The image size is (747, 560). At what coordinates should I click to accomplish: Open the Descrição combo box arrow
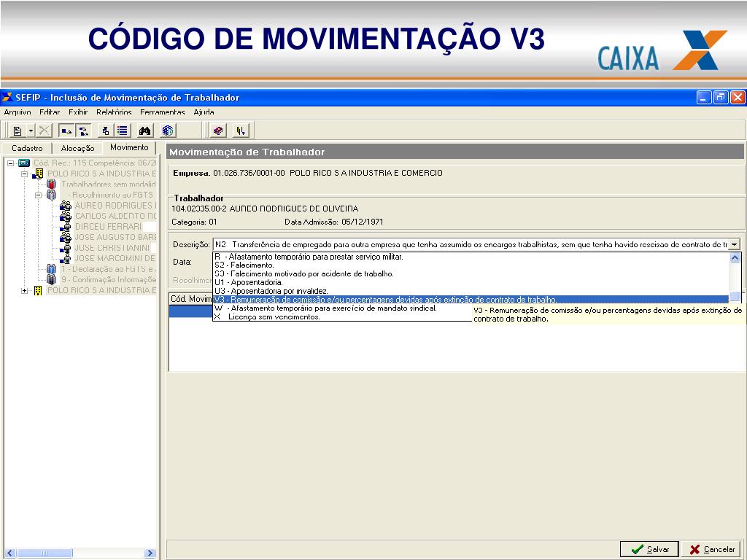tap(734, 244)
